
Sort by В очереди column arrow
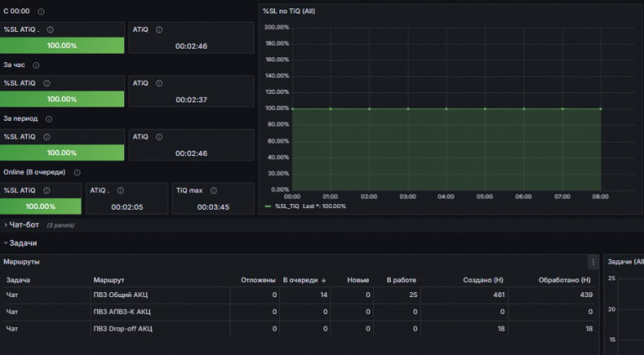click(x=324, y=280)
